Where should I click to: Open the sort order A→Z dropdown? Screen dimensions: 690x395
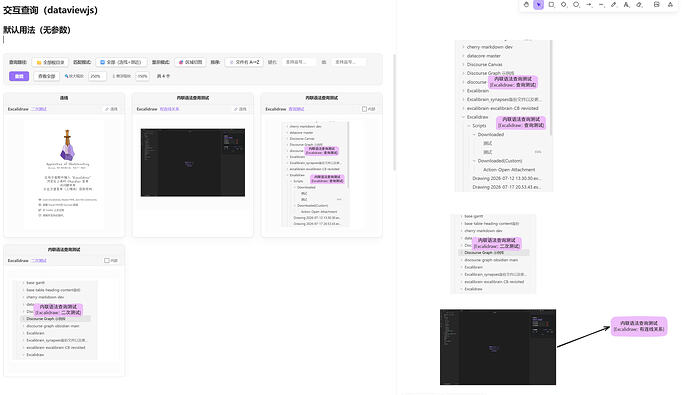(x=244, y=62)
